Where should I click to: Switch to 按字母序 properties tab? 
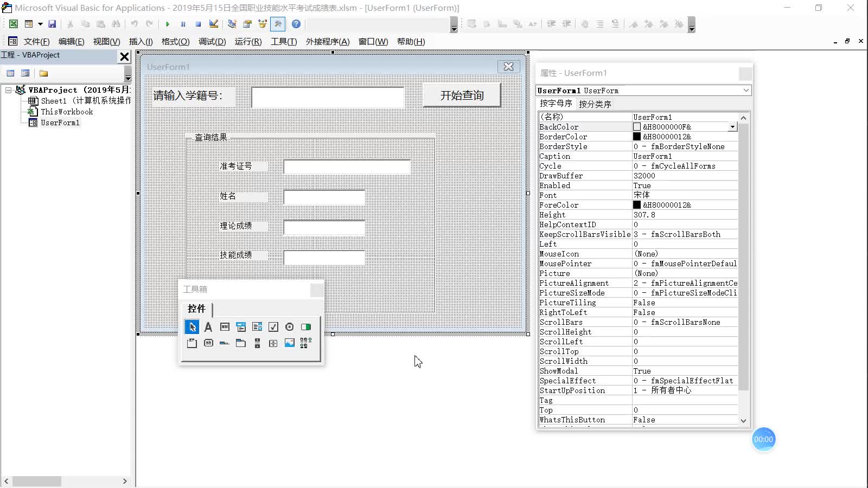click(x=556, y=104)
